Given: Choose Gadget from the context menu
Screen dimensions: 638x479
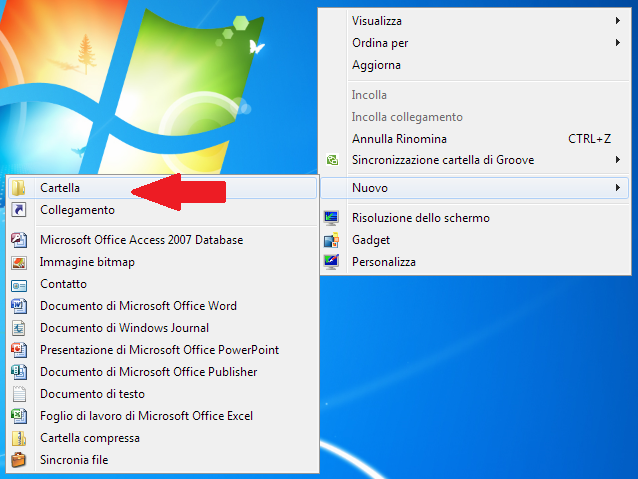Looking at the screenshot, I should [x=474, y=240].
